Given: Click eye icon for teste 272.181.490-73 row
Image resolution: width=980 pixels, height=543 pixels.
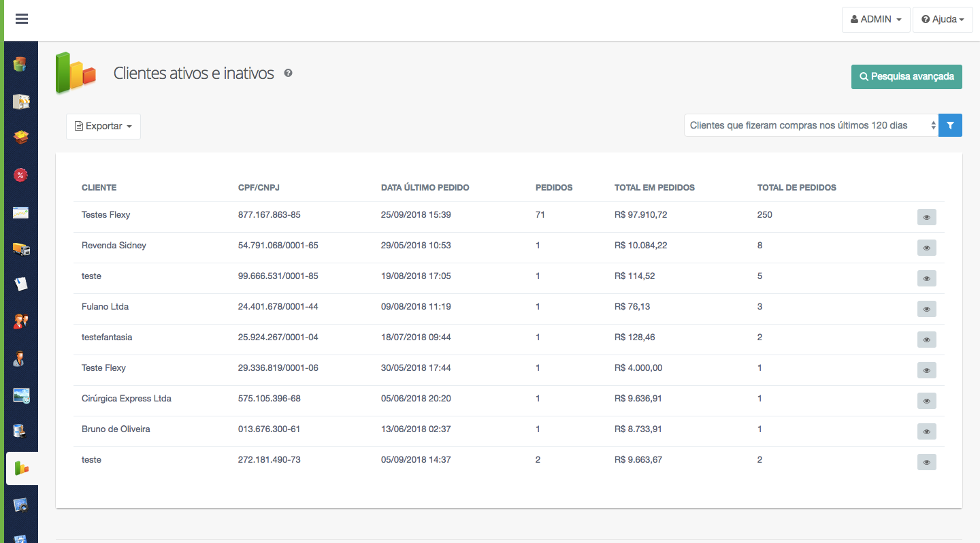Looking at the screenshot, I should 926,462.
